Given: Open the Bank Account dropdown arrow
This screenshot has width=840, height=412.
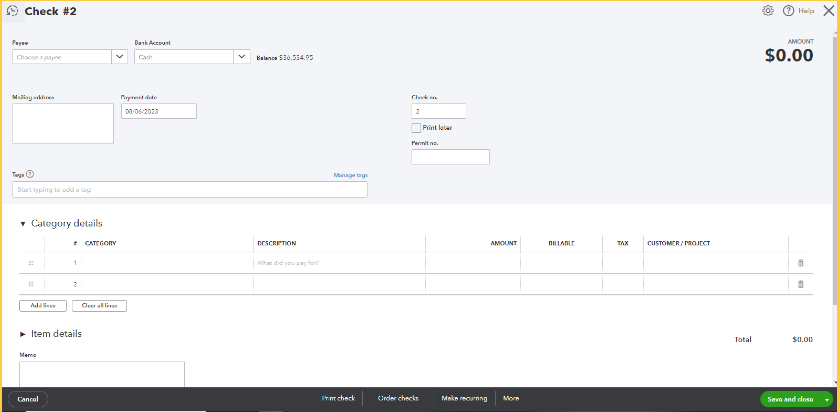Looking at the screenshot, I should pos(242,57).
